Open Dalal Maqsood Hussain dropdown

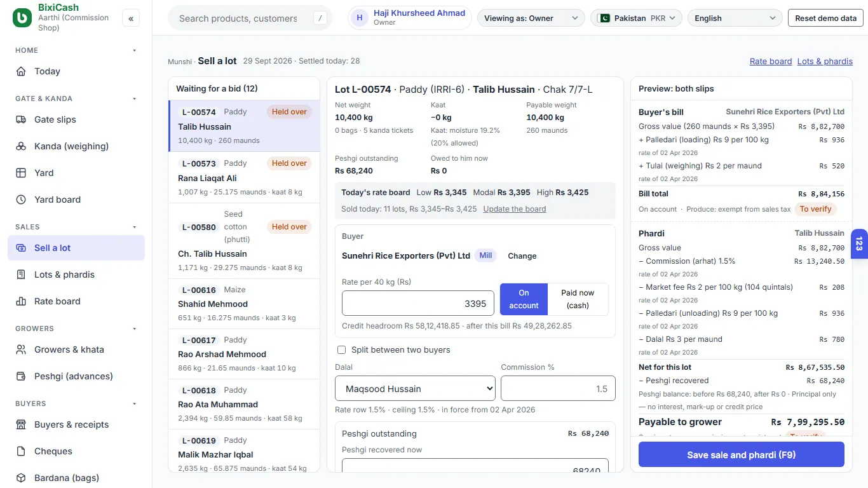[x=415, y=389]
